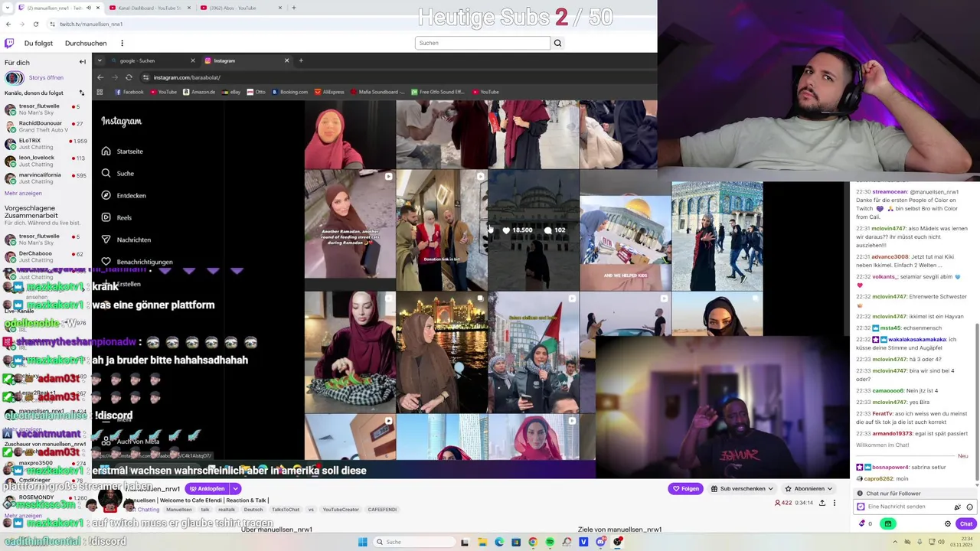This screenshot has height=551, width=980.
Task: Click the Folgen button
Action: [x=685, y=488]
